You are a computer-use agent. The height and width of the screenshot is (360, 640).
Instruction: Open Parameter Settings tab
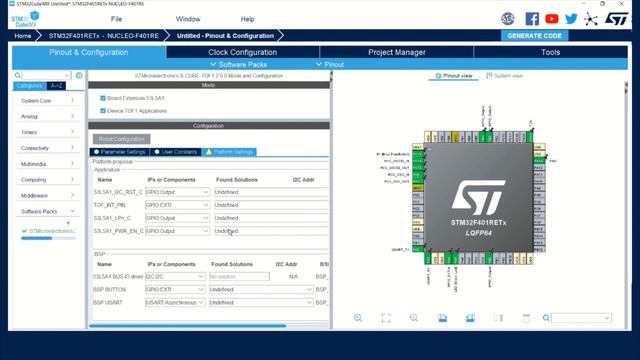120,152
